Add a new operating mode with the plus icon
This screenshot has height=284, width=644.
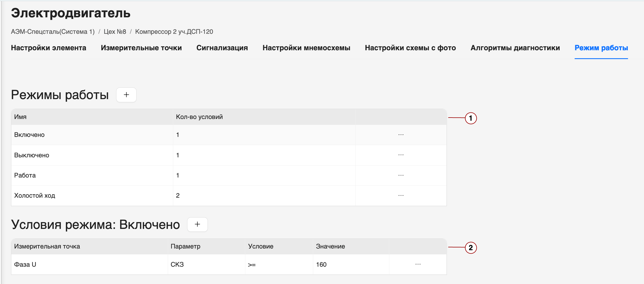pos(126,95)
